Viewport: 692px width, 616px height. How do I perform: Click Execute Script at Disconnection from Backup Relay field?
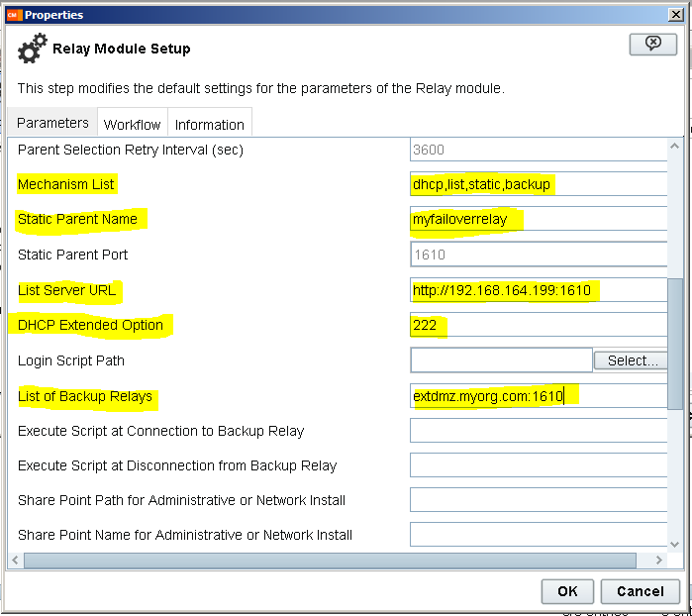coord(539,465)
